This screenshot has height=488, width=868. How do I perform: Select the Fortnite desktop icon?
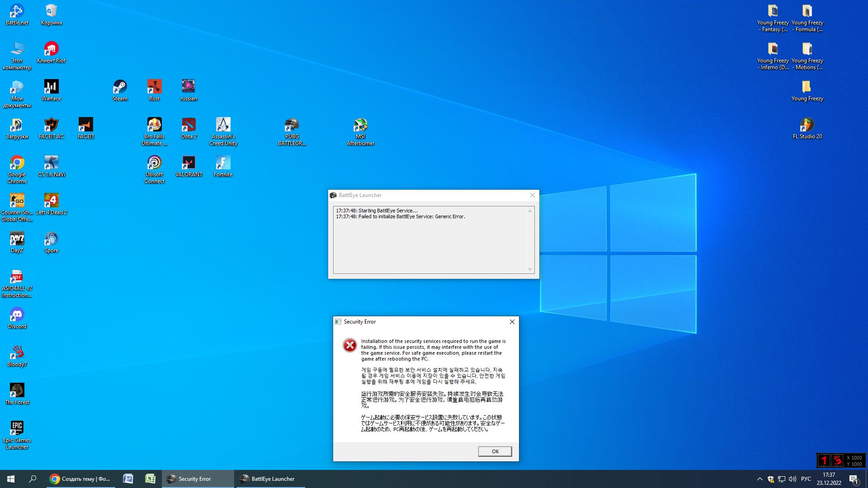tap(223, 166)
